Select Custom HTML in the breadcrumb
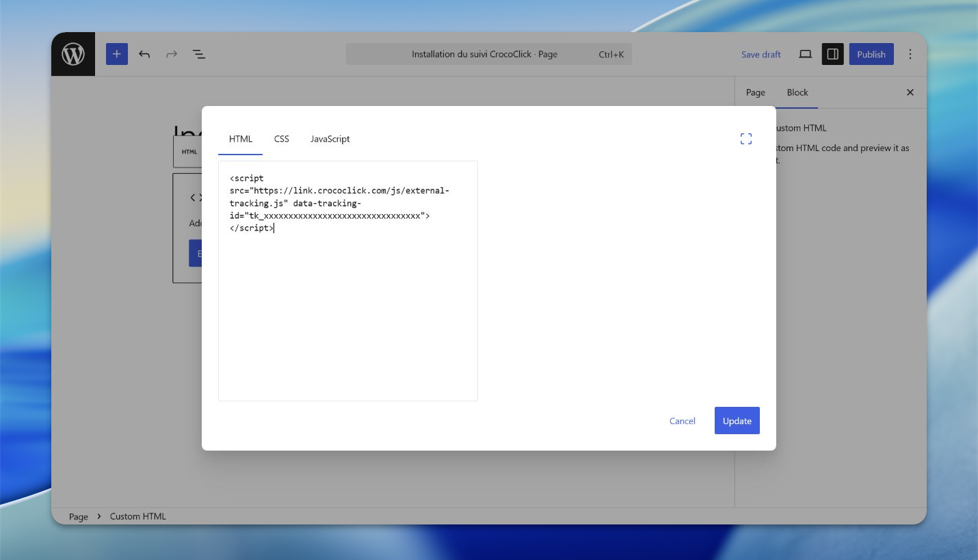Viewport: 978px width, 560px height. coord(138,516)
